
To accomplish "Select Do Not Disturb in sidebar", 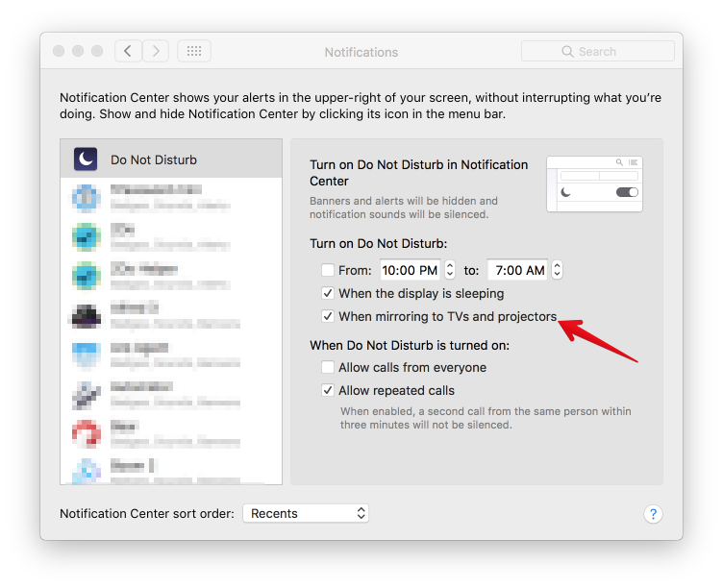I will coord(171,159).
